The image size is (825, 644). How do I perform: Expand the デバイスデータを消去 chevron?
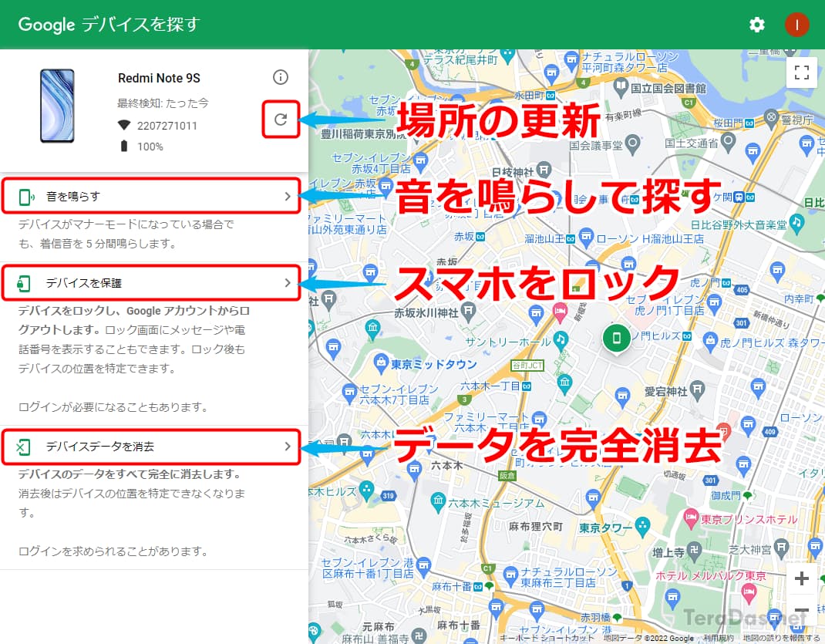click(288, 447)
